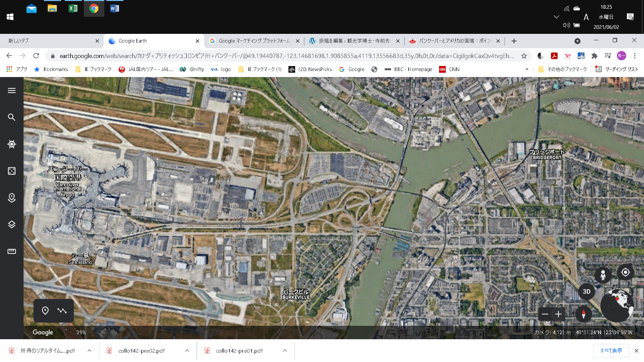Click the globe overview thumbnail
This screenshot has height=362, width=644.
click(616, 306)
